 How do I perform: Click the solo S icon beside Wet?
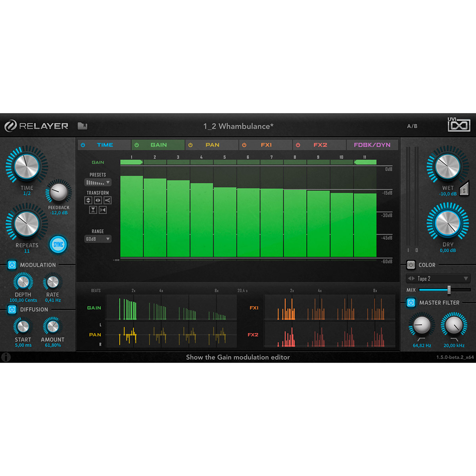click(x=464, y=190)
